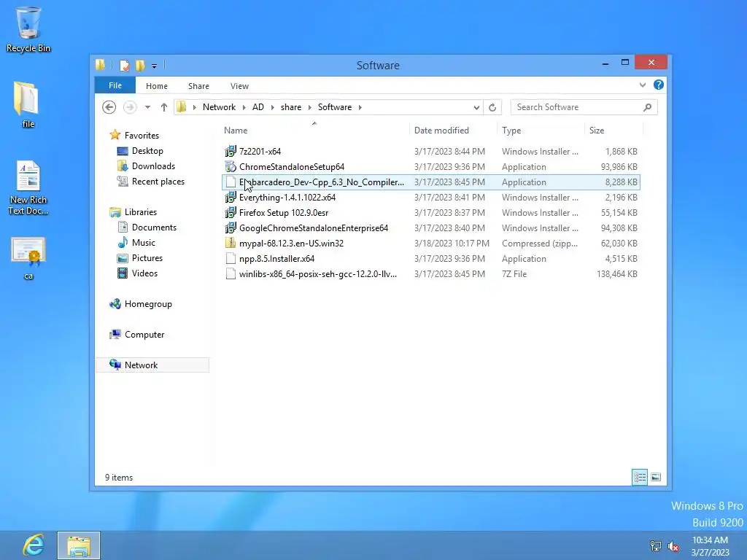
Task: Select Firefox Setup 102.9.0esr file
Action: (x=431, y=212)
